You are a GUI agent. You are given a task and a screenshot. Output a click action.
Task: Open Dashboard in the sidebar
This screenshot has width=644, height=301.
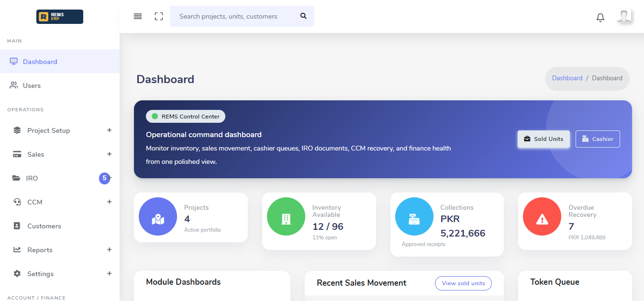click(60, 62)
